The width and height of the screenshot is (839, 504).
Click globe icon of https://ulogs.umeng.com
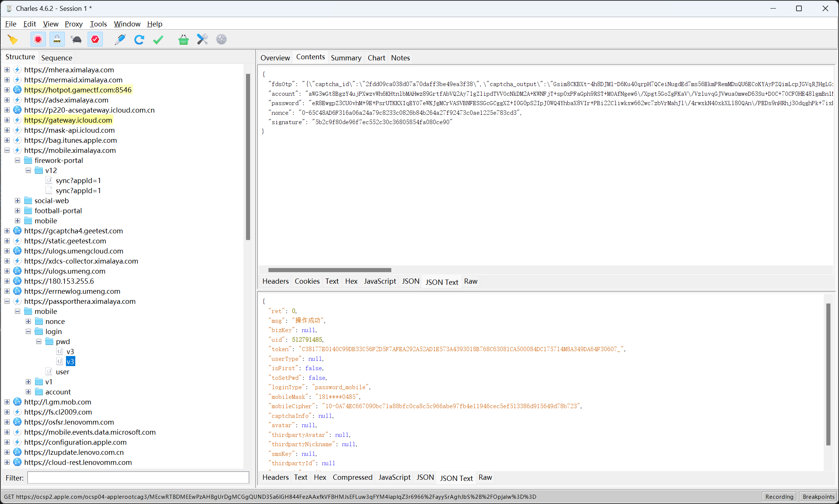(17, 271)
